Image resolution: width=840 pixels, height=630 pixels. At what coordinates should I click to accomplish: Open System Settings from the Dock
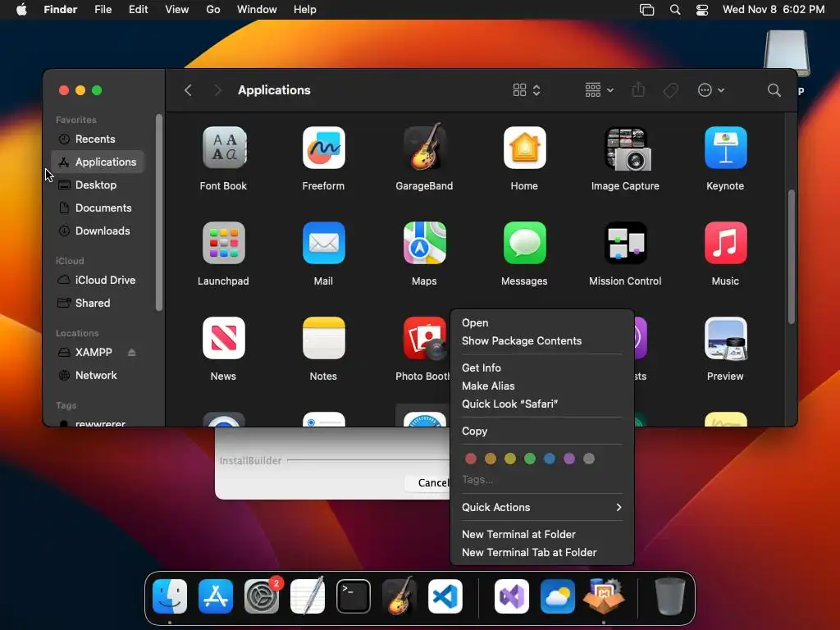click(x=262, y=596)
